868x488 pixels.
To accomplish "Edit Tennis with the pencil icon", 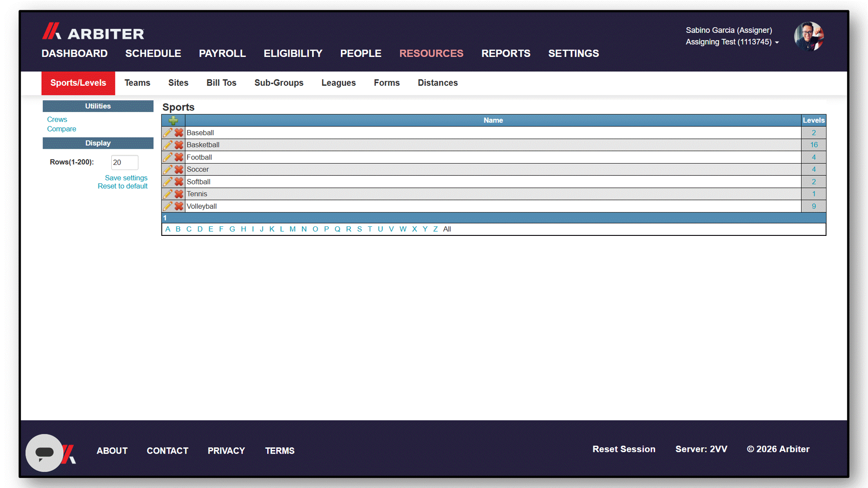I will 168,194.
